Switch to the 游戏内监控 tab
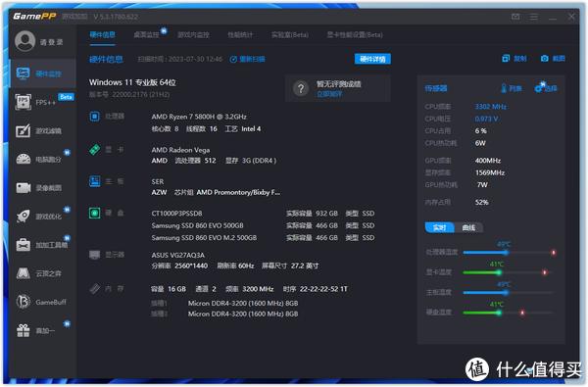The image size is (588, 387). [193, 35]
